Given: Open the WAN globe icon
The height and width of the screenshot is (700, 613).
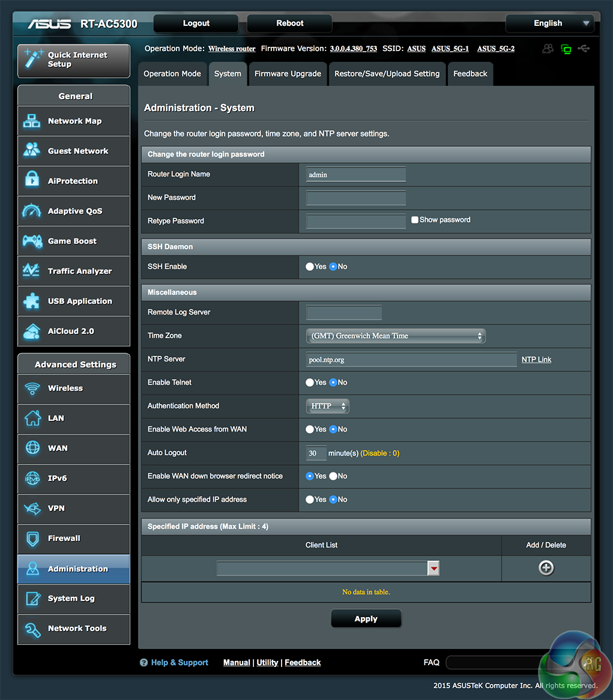Looking at the screenshot, I should pos(32,447).
